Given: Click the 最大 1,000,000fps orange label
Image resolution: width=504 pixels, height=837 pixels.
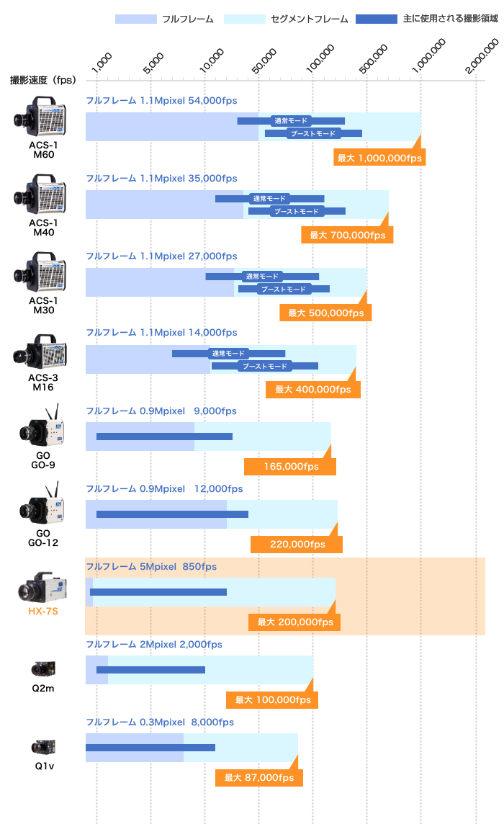Looking at the screenshot, I should (379, 158).
